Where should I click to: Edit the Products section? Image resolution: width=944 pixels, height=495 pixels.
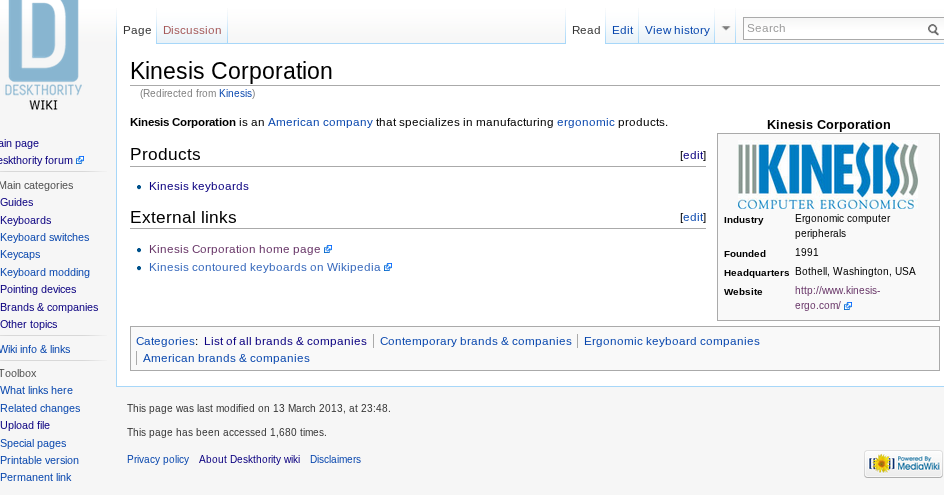[x=693, y=155]
